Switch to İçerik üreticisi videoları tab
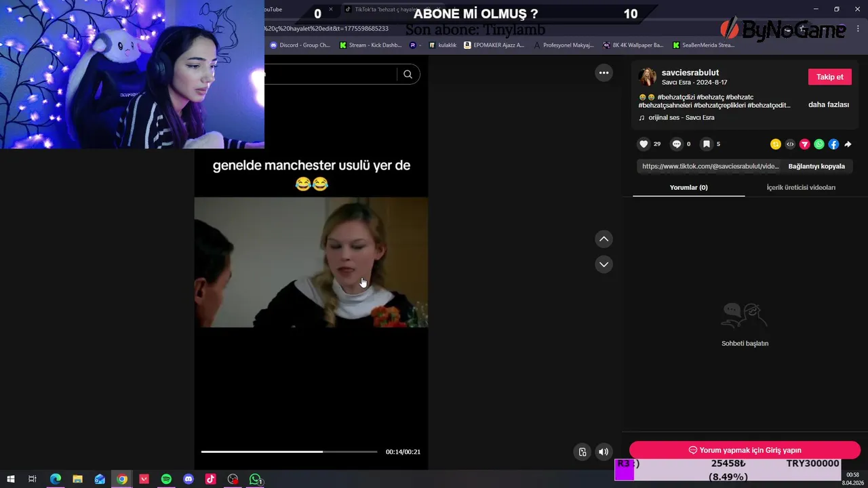The image size is (868, 488). click(801, 187)
